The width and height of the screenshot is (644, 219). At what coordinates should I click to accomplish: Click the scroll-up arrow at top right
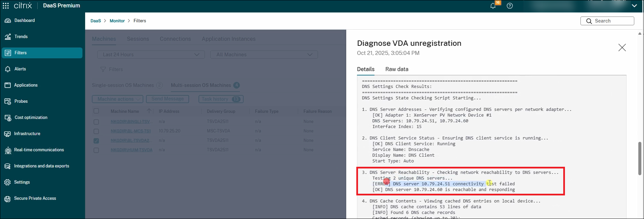pos(640,33)
